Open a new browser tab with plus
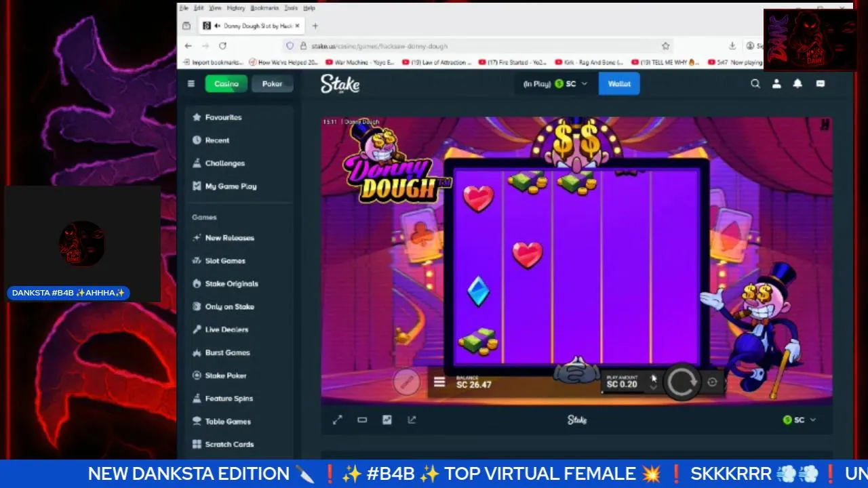This screenshot has height=488, width=868. [x=315, y=26]
